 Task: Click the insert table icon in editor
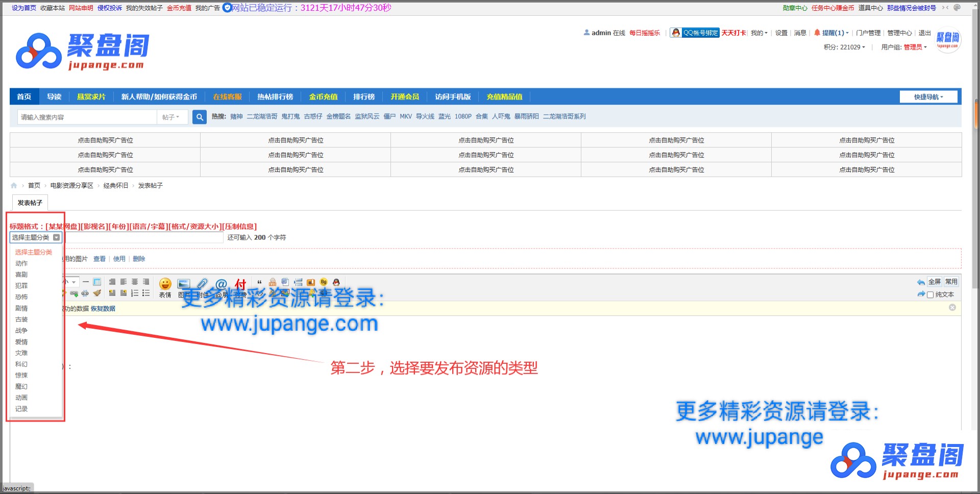click(x=97, y=282)
